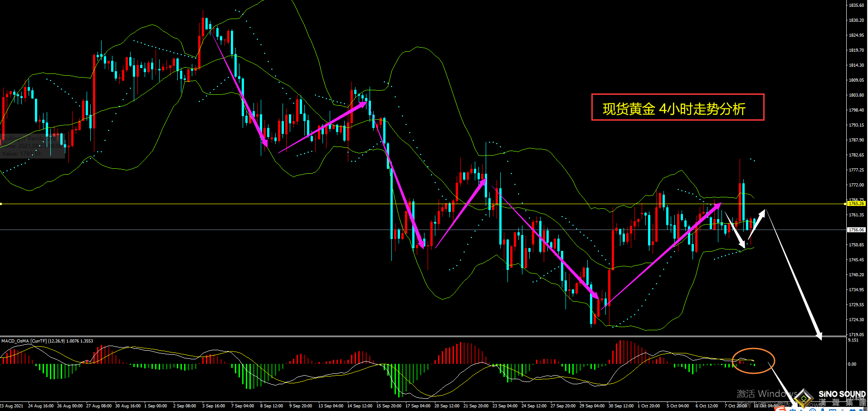Click the 1835.60 label on the price scale
Viewport: 868px width, 411px height.
856,5
